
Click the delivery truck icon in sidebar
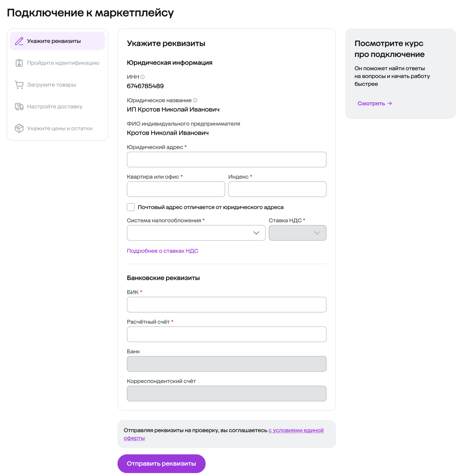[x=19, y=107]
